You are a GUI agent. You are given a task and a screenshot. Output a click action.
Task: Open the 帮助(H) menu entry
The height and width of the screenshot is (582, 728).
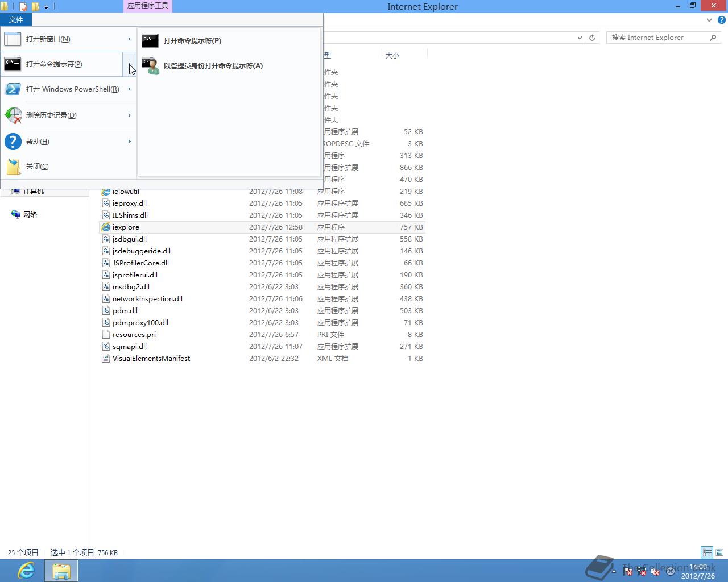point(68,142)
